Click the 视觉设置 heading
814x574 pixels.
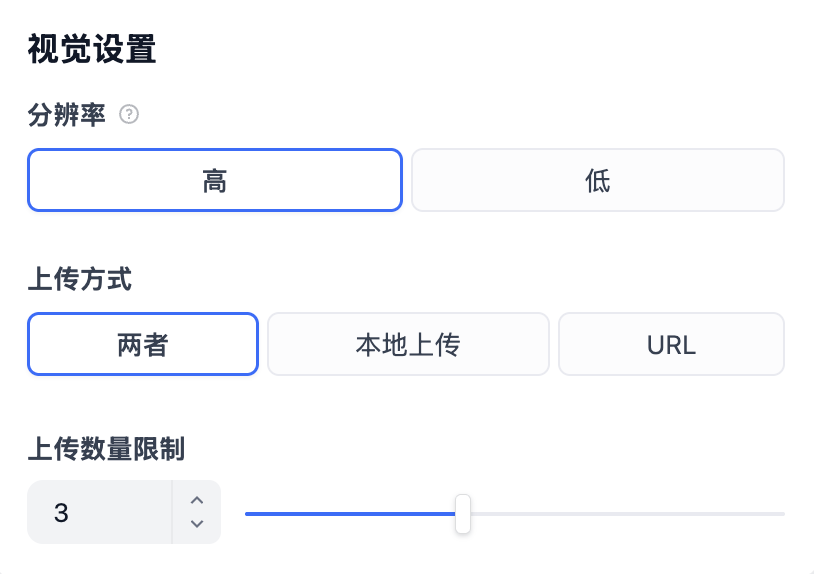pos(92,49)
